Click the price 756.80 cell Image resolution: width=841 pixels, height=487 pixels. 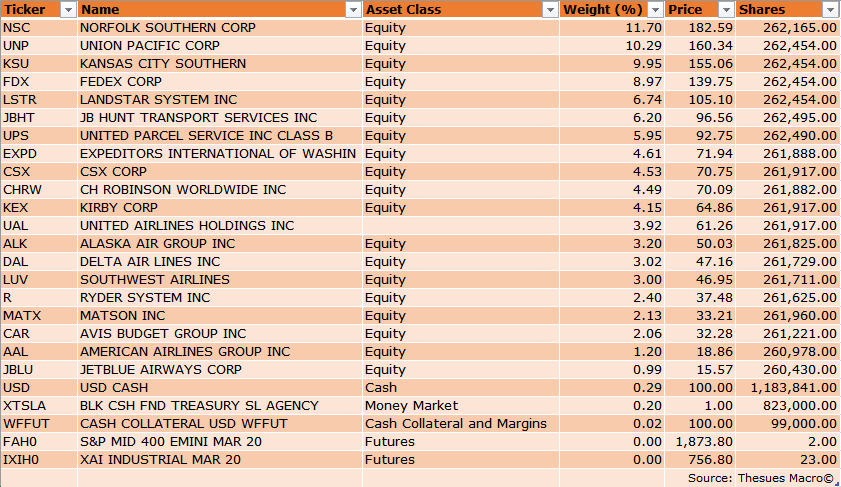700,460
